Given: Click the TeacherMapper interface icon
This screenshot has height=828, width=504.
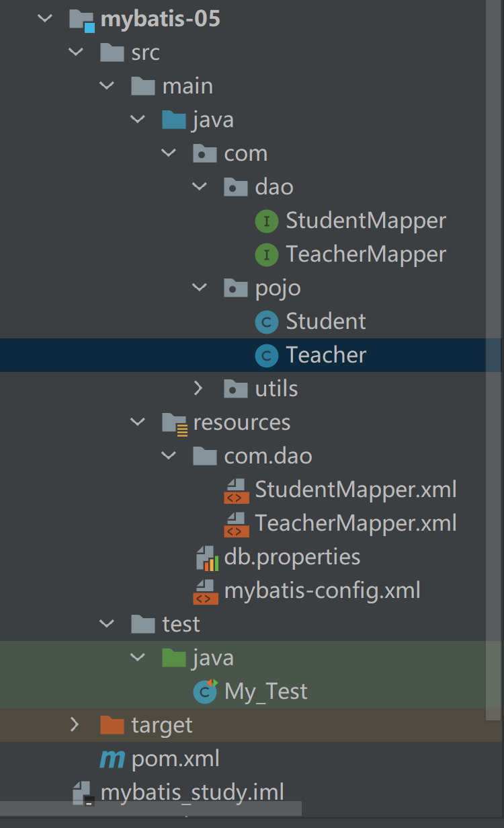Looking at the screenshot, I should point(267,254).
